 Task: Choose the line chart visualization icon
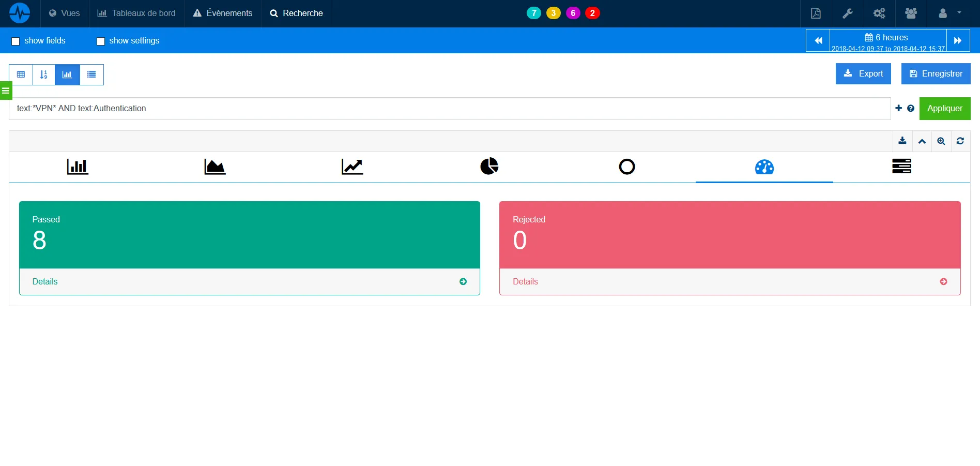352,167
